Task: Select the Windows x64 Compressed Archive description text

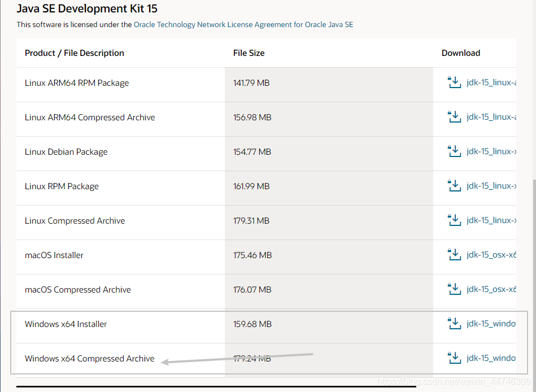Action: (x=89, y=359)
